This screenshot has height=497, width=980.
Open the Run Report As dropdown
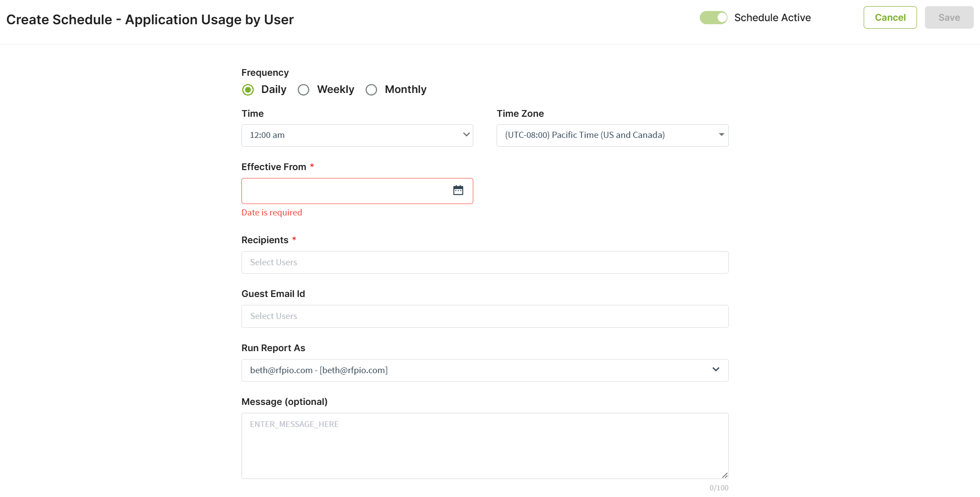coord(476,370)
